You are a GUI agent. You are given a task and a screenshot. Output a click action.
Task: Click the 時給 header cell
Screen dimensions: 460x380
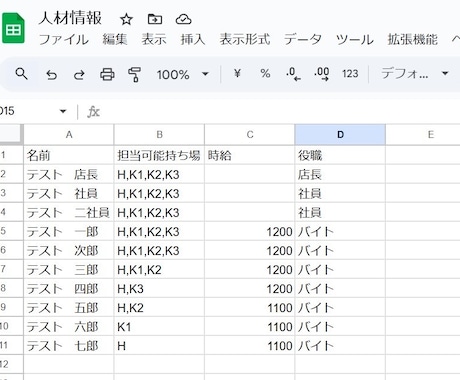point(250,155)
